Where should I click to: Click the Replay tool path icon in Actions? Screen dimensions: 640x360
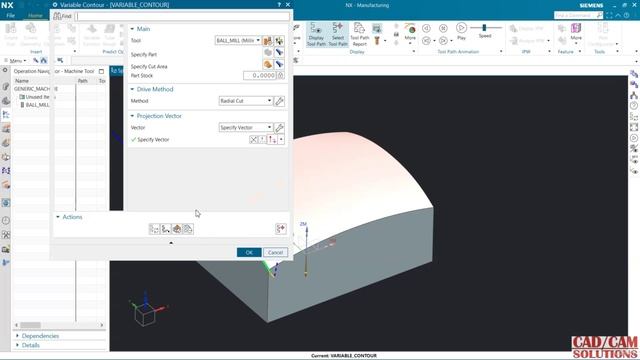pos(165,229)
